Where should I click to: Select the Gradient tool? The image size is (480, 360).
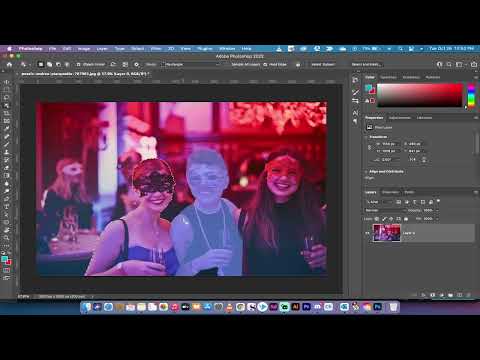(x=6, y=175)
